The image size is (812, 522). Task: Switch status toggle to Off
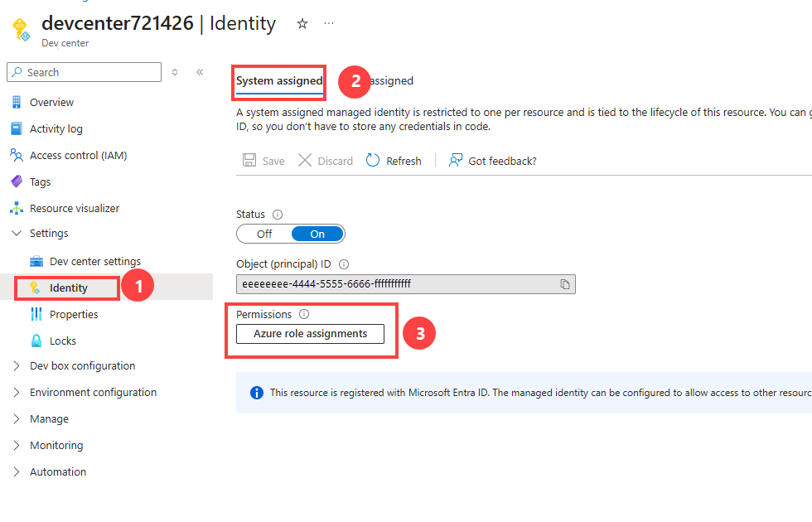(x=264, y=234)
